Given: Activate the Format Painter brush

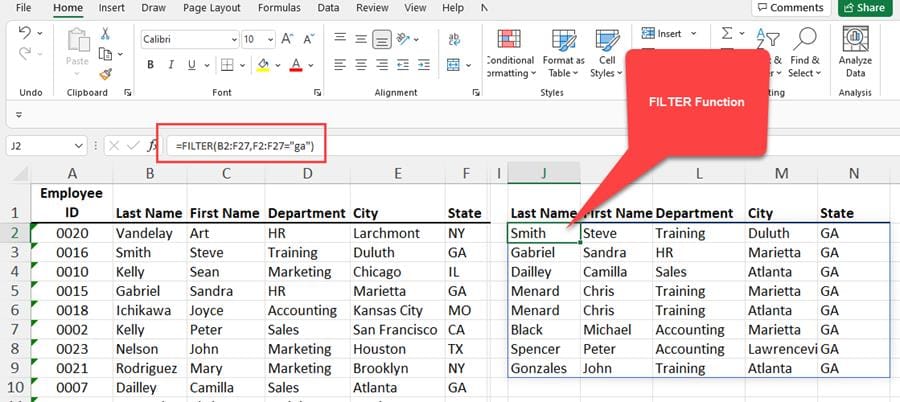Looking at the screenshot, I should 106,74.
